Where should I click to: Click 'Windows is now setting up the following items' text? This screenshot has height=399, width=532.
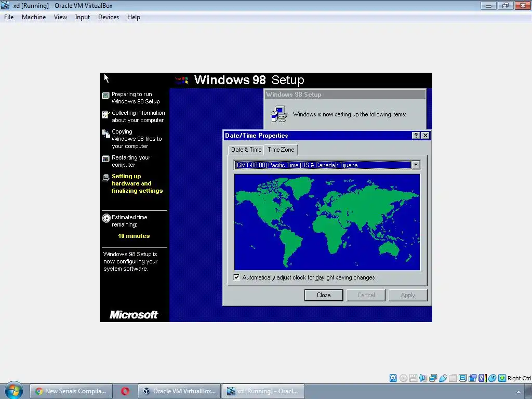(350, 114)
